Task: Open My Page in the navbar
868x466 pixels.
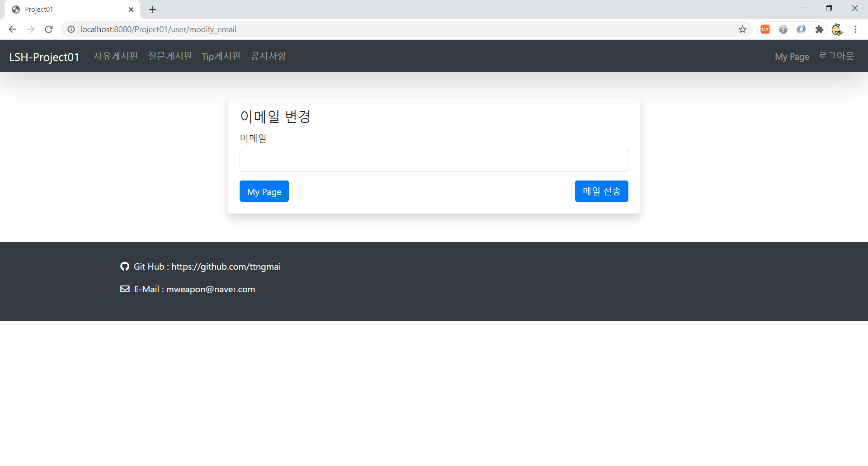Action: coord(792,57)
